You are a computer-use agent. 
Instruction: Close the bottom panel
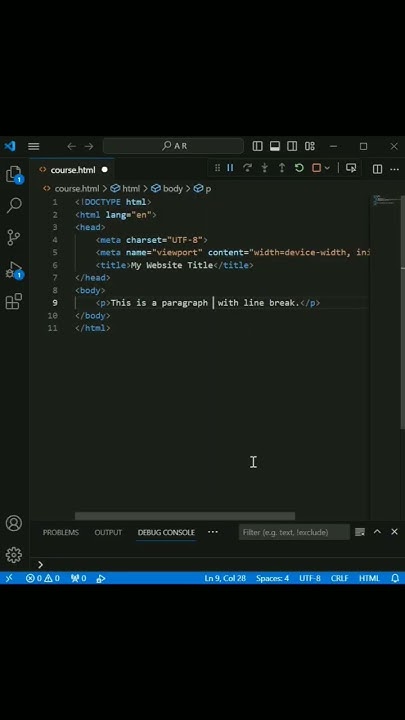(394, 532)
